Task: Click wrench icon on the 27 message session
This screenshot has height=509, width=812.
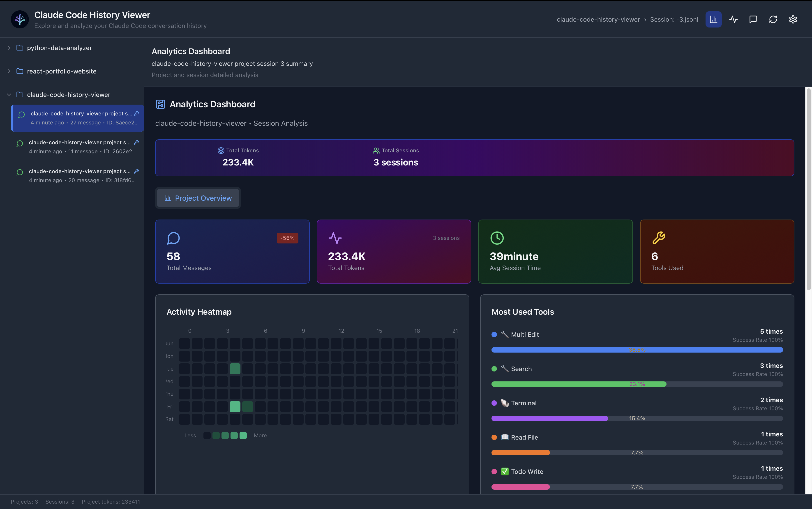Action: coord(136,113)
